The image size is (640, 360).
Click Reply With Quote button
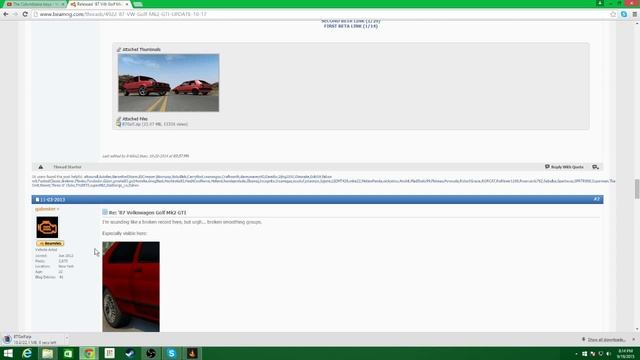[x=564, y=167]
